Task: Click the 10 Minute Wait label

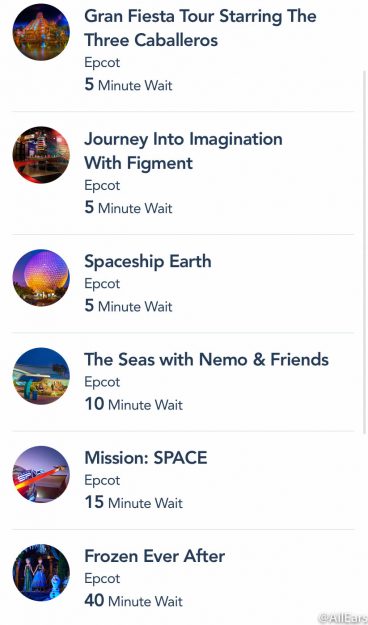Action: (x=134, y=405)
